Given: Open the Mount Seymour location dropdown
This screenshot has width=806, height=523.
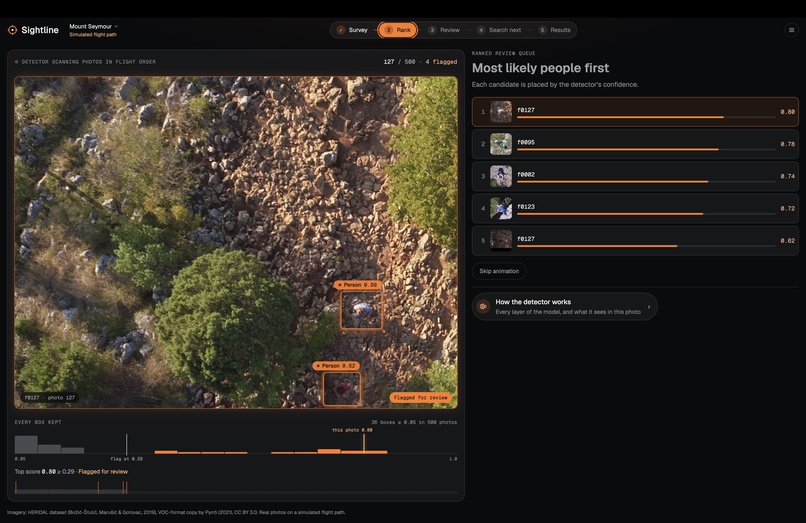Looking at the screenshot, I should [94, 26].
